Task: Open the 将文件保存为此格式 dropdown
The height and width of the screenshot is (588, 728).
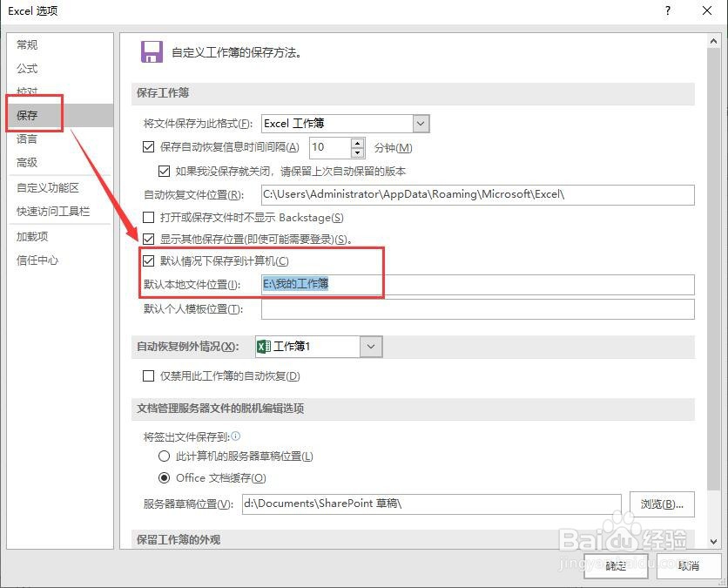Action: pyautogui.click(x=421, y=124)
